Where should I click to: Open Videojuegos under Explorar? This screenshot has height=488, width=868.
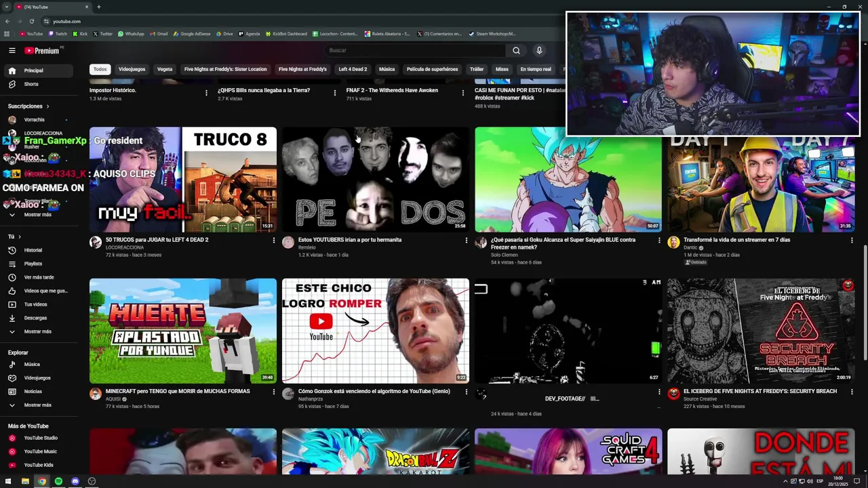37,378
